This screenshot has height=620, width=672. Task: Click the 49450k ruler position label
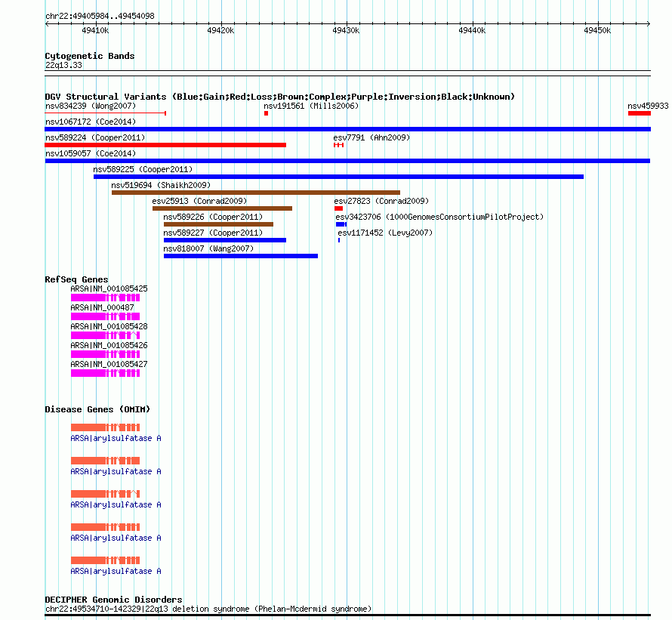pyautogui.click(x=597, y=30)
